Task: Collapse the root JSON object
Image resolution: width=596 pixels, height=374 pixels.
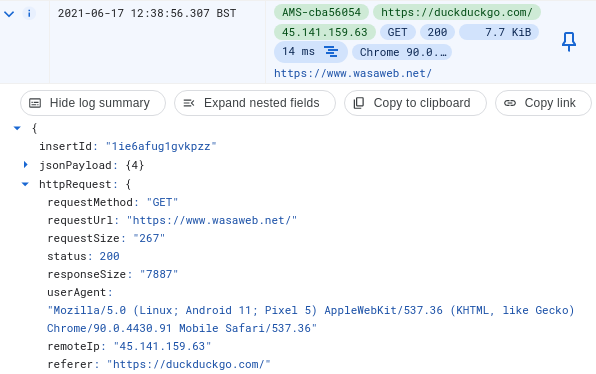Action: click(x=17, y=128)
